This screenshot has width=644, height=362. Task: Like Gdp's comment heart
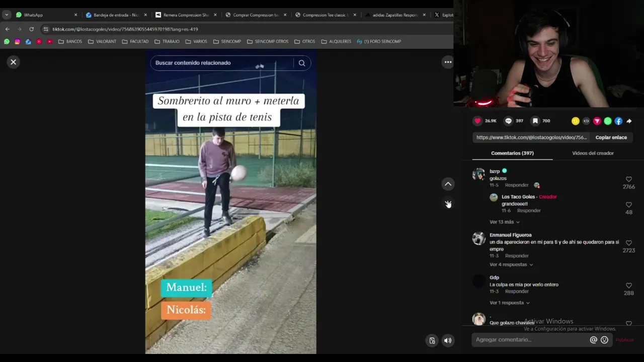[x=629, y=286]
